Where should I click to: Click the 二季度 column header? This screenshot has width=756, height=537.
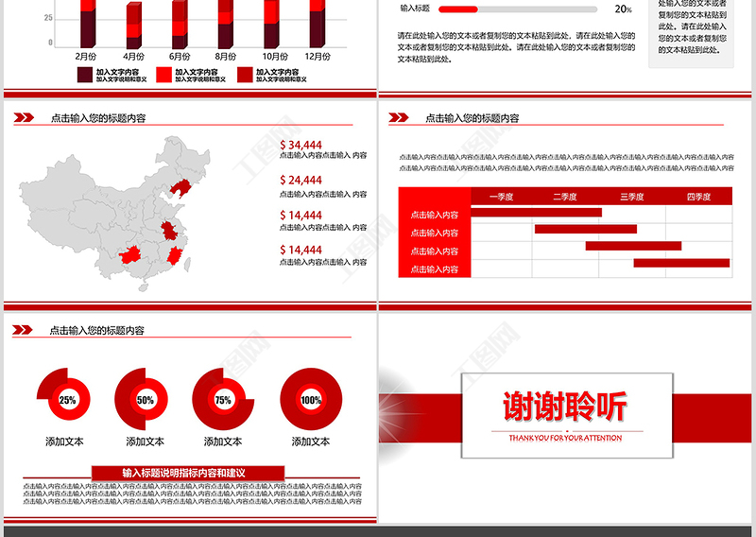pos(565,197)
